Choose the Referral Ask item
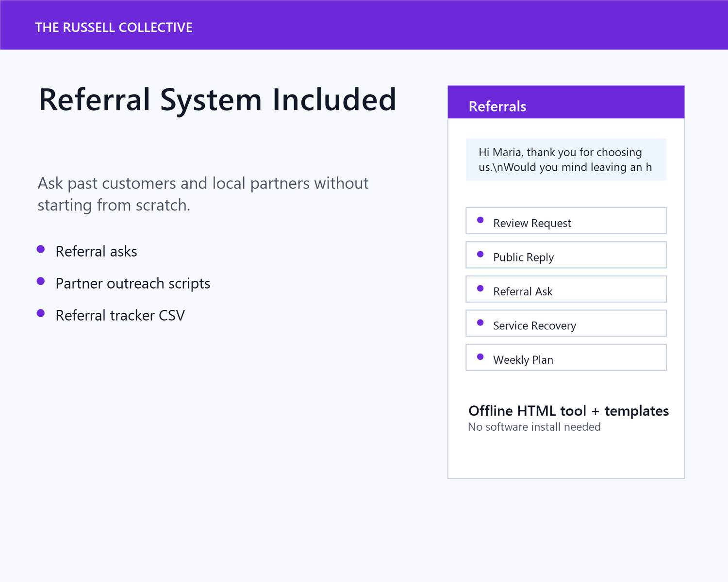This screenshot has width=728, height=582. (566, 289)
